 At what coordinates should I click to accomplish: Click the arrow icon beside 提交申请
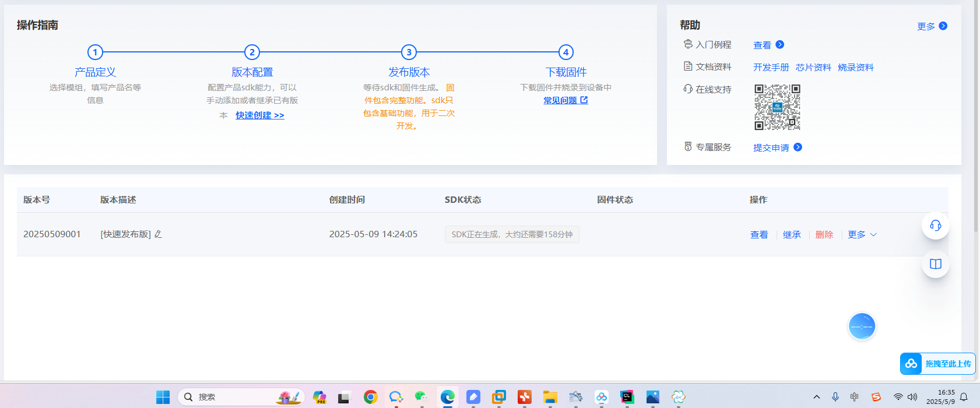pyautogui.click(x=798, y=147)
